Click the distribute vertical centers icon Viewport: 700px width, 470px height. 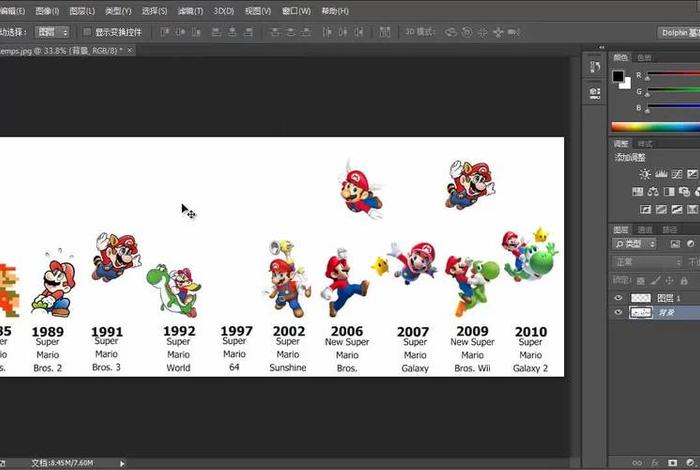[291, 32]
